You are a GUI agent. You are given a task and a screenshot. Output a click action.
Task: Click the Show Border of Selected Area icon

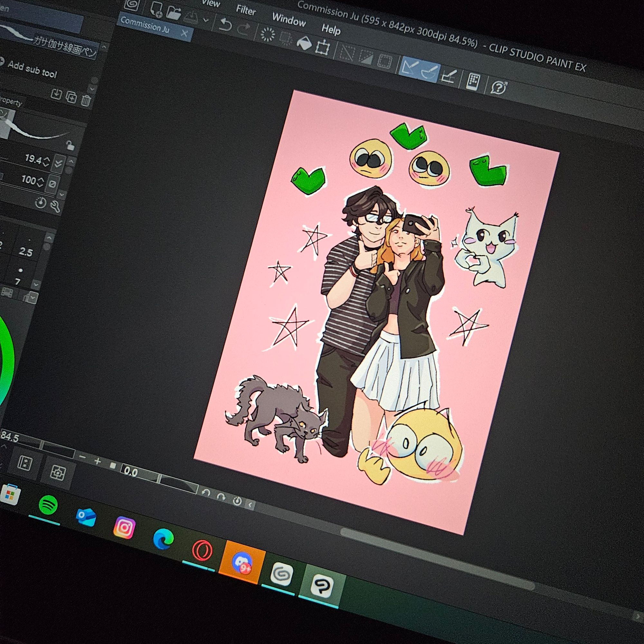384,62
